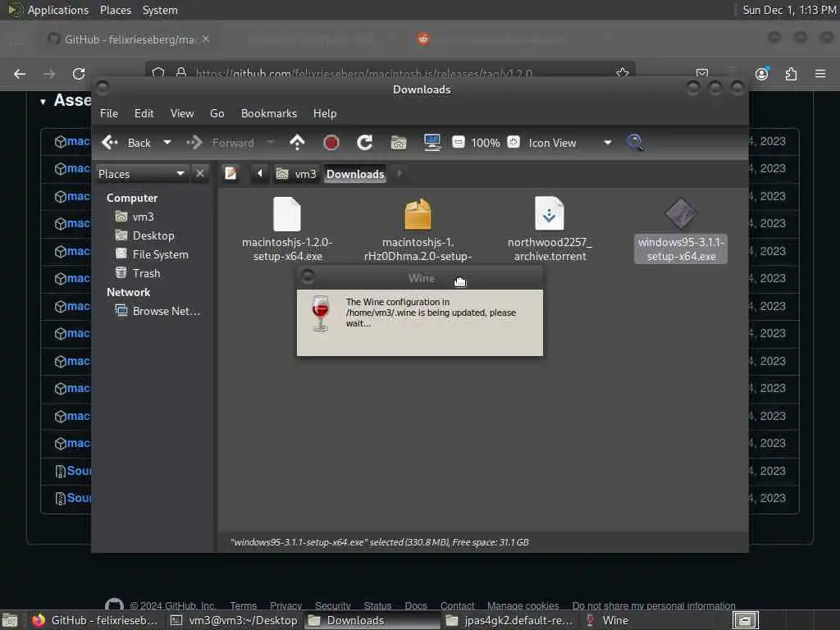Select windows95-3.1.1-setup-x64.exe file icon

(681, 214)
